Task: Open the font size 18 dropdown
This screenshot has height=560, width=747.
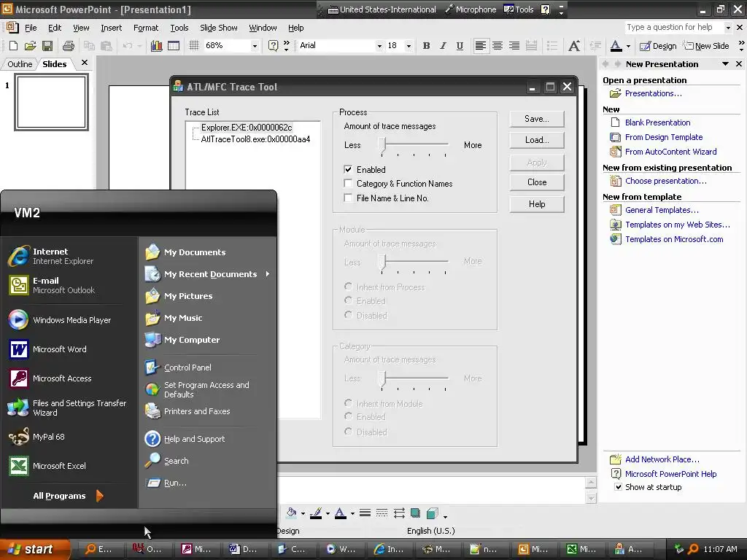Action: [409, 46]
